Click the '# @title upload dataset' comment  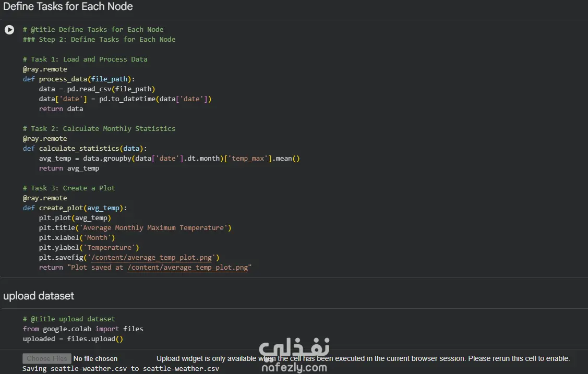click(69, 319)
